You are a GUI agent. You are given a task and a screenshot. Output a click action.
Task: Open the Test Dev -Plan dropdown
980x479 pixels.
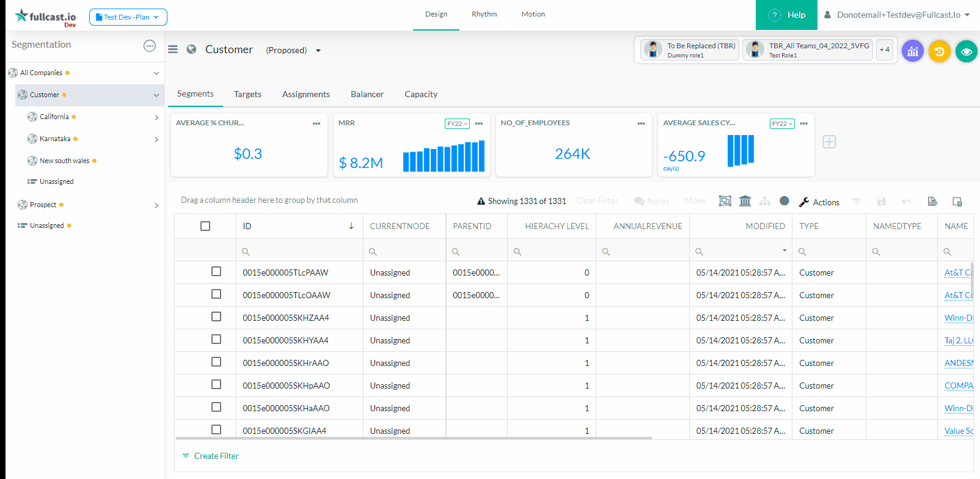pyautogui.click(x=128, y=17)
